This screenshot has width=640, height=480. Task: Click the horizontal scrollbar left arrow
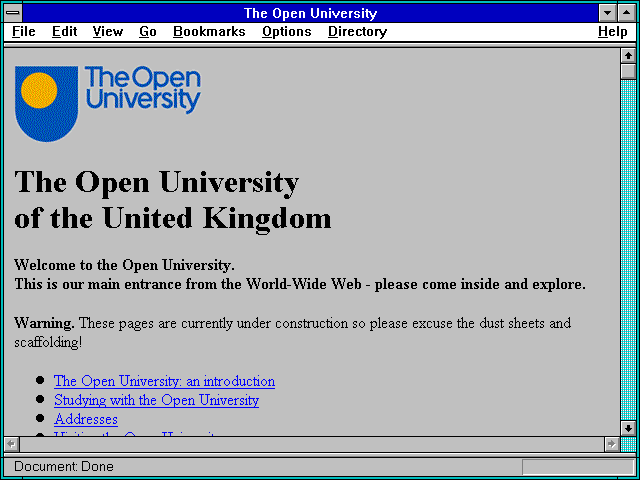click(x=11, y=444)
